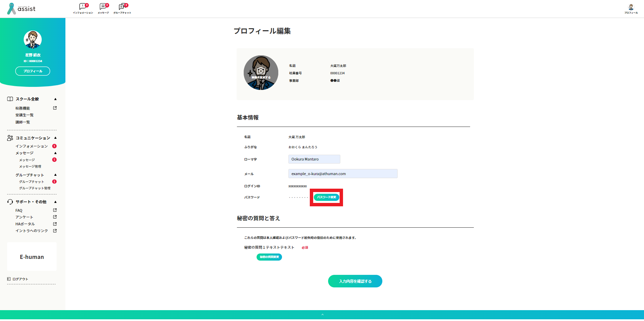Click the assist logo

(21, 9)
